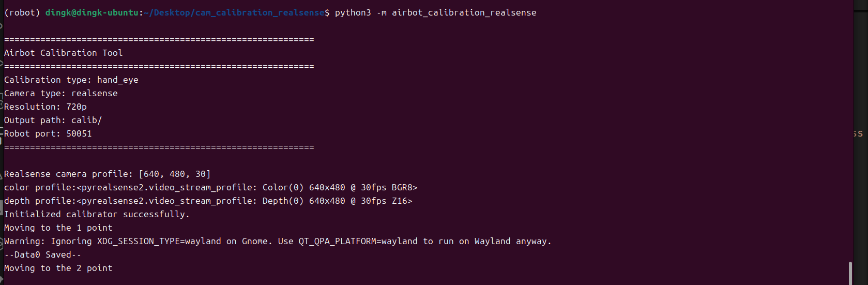Click the Moving to the 1 point line
This screenshot has width=868, height=285.
pos(58,228)
